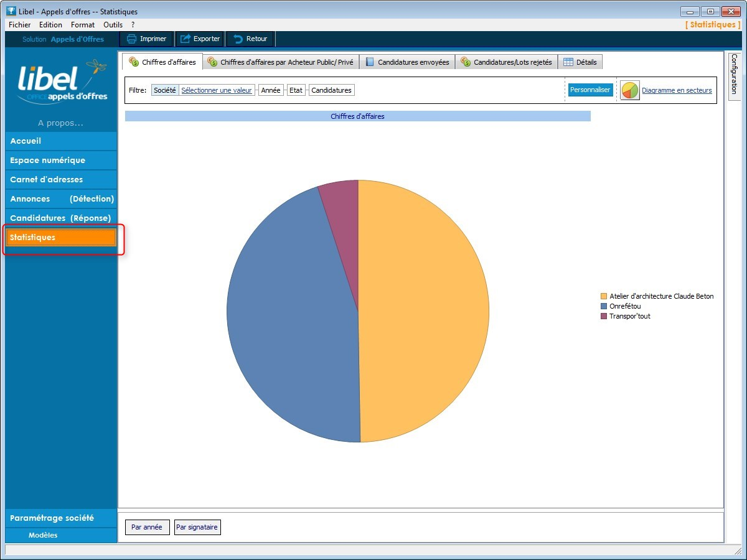The width and height of the screenshot is (747, 560).
Task: Click the Détails table icon
Action: (x=568, y=62)
